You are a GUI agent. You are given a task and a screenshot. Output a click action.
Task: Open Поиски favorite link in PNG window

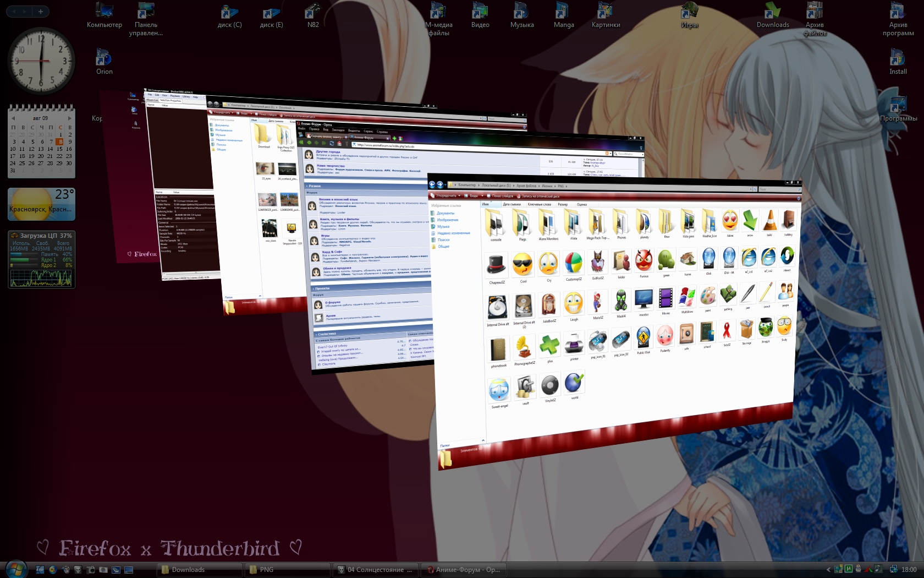(441, 239)
